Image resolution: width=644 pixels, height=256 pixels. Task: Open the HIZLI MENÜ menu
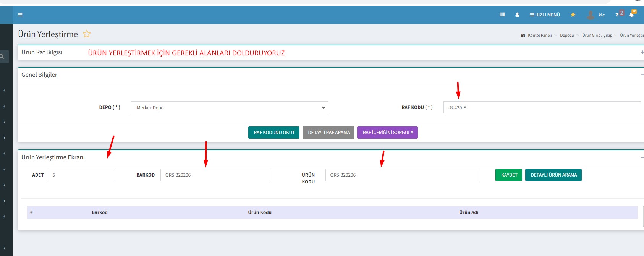(x=544, y=15)
